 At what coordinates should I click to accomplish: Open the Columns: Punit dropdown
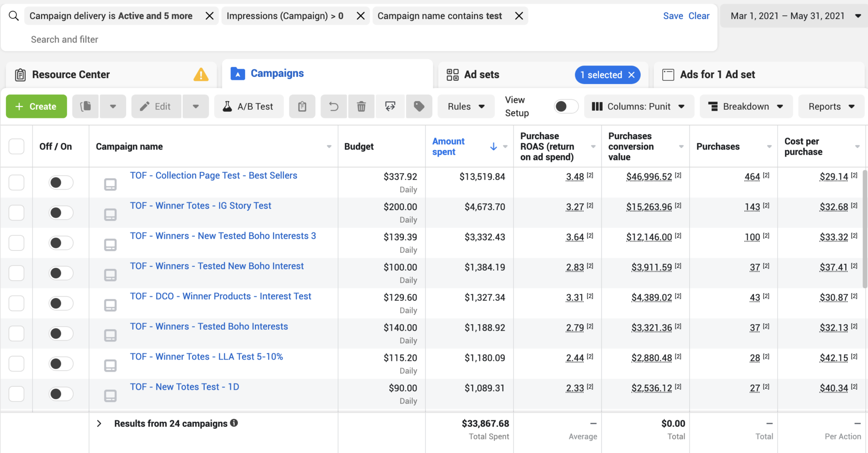pyautogui.click(x=639, y=107)
